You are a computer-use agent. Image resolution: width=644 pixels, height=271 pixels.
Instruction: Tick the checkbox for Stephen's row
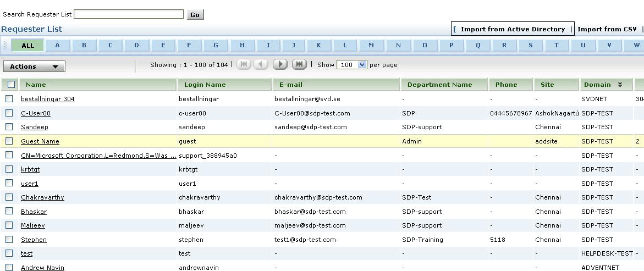click(9, 240)
